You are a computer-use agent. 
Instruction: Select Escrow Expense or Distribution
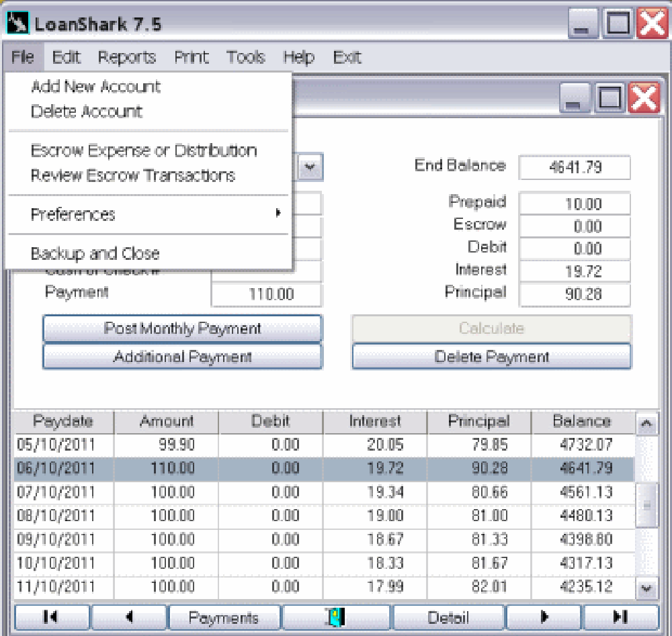[x=149, y=150]
